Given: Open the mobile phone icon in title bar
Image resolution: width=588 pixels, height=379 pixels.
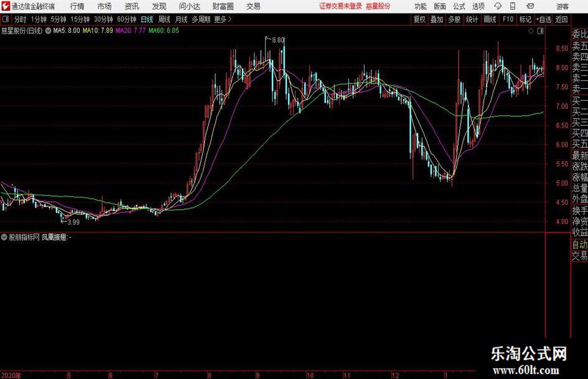Looking at the screenshot, I should 513,6.
